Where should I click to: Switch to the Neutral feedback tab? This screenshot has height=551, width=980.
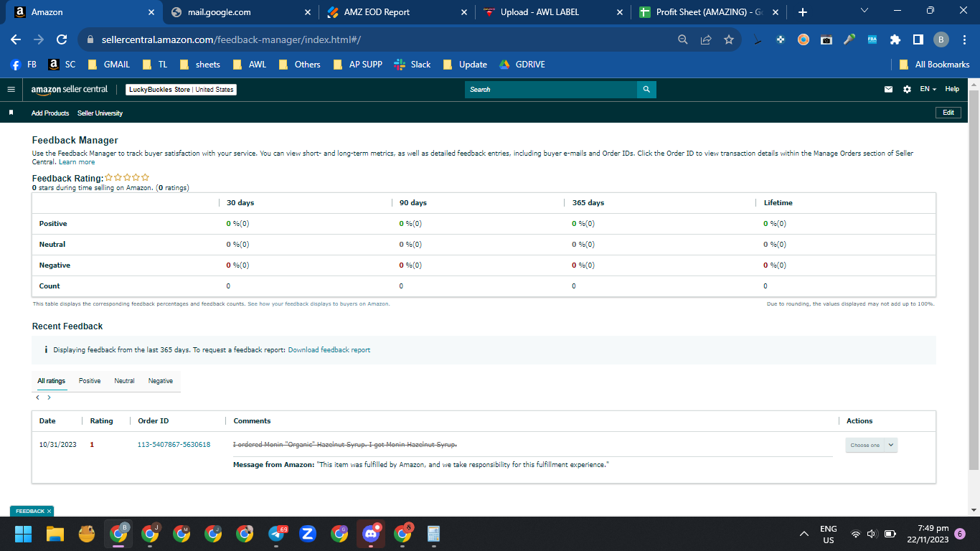click(124, 381)
